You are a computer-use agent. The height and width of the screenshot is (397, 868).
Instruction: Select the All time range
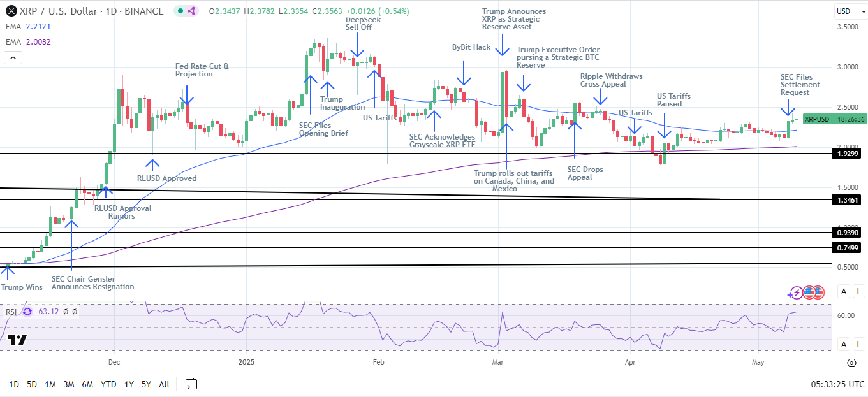coord(164,384)
